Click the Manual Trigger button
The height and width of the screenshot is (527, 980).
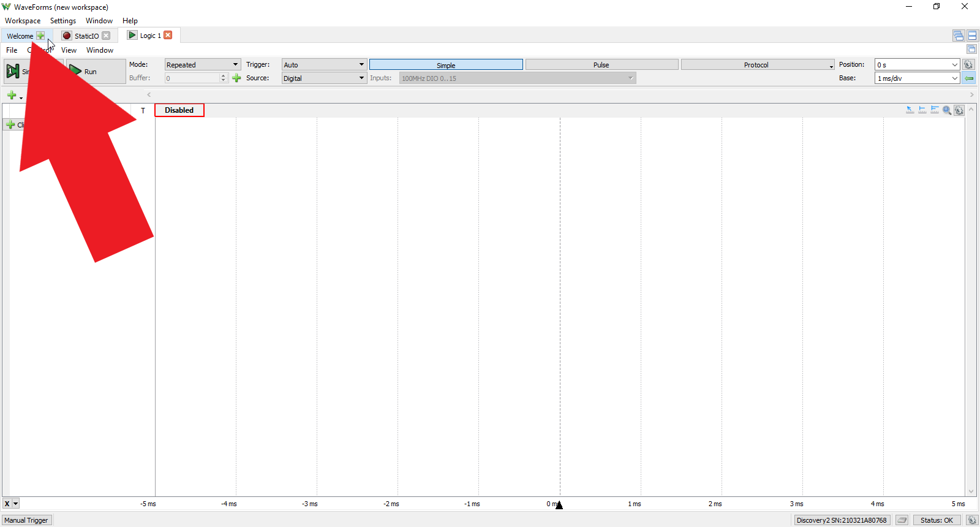(26, 520)
